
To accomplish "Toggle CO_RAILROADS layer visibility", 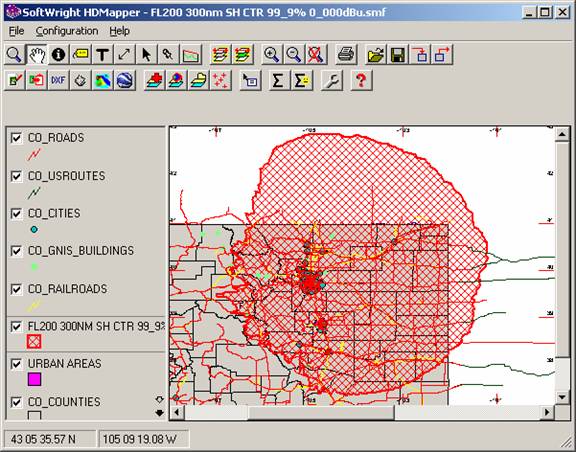I will pos(16,290).
